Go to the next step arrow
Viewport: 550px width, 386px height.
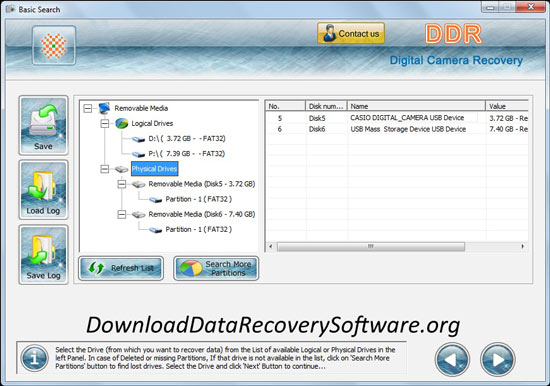pos(497,360)
